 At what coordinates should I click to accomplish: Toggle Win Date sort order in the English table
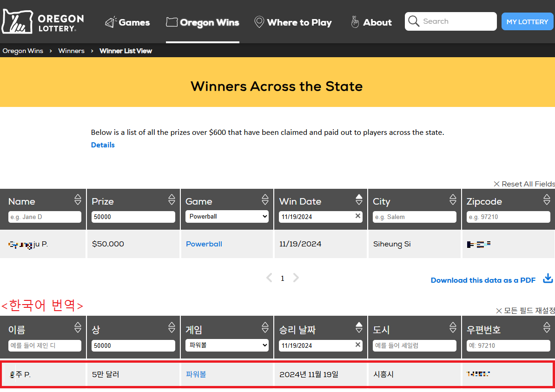point(359,200)
